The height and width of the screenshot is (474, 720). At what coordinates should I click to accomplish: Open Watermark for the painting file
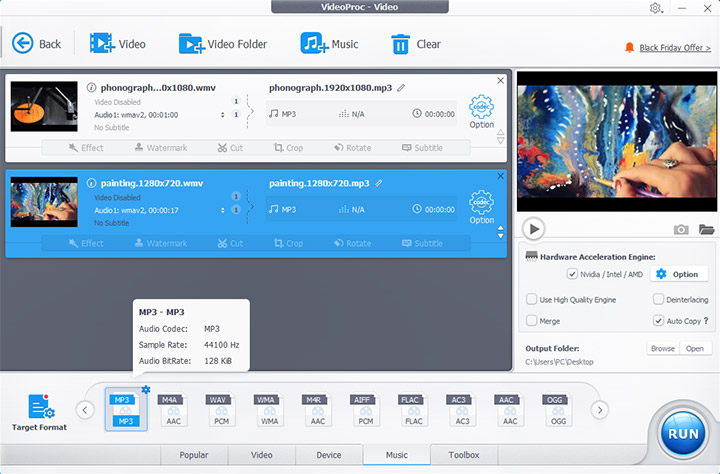[161, 243]
